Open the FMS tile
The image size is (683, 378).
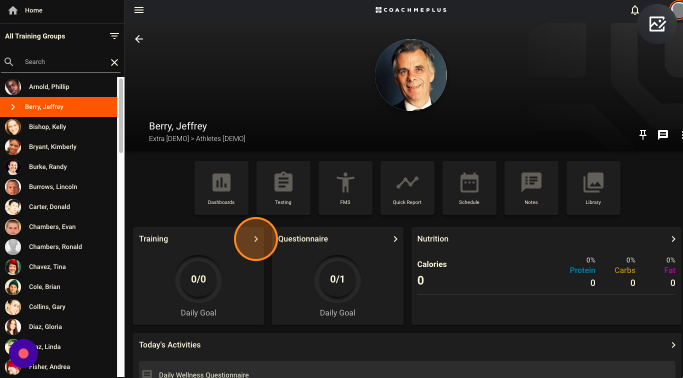tap(345, 188)
